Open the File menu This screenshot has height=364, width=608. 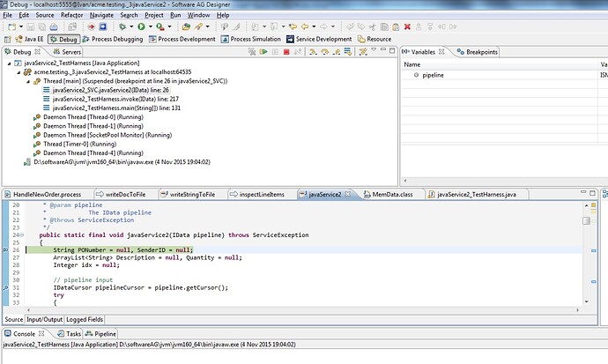[x=7, y=15]
